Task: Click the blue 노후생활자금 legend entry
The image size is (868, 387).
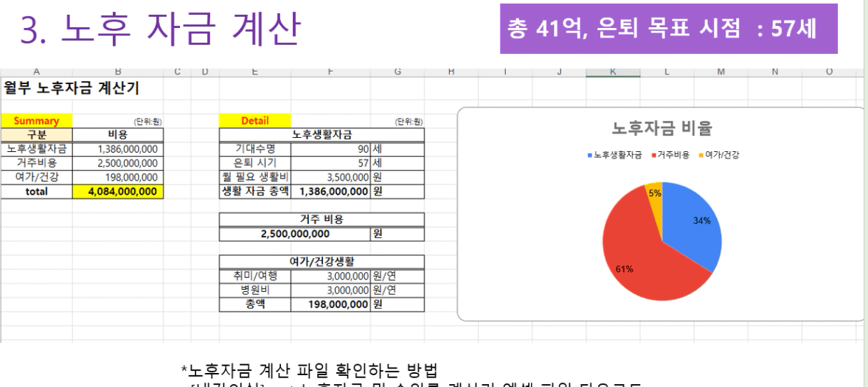Action: tap(615, 156)
